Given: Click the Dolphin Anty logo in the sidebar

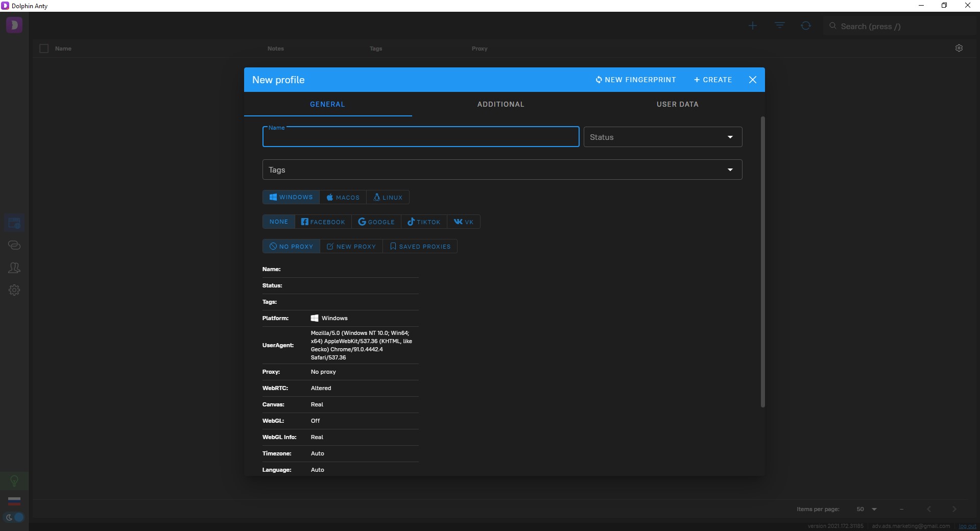Looking at the screenshot, I should coord(14,25).
